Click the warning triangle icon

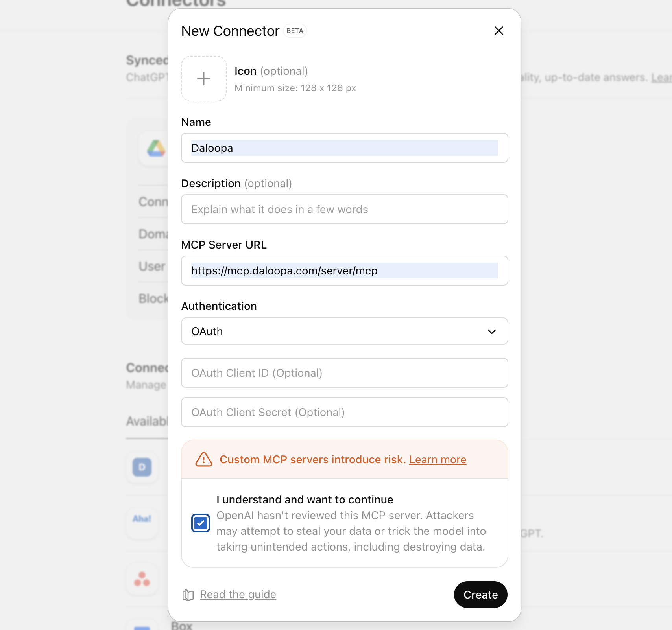(x=204, y=459)
